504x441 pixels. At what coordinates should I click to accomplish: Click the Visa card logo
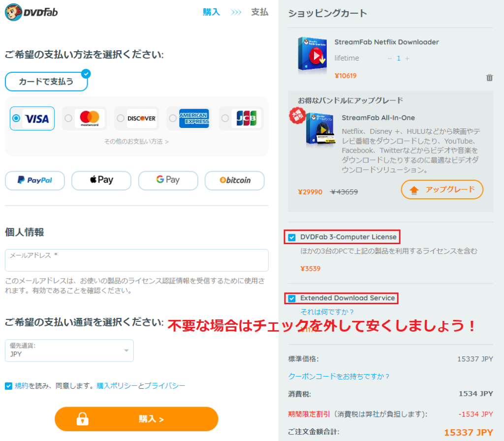pos(37,119)
